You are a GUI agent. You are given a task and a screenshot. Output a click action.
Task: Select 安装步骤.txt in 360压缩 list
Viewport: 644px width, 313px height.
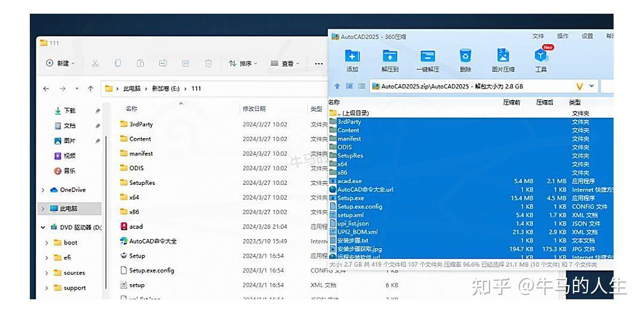(470, 240)
